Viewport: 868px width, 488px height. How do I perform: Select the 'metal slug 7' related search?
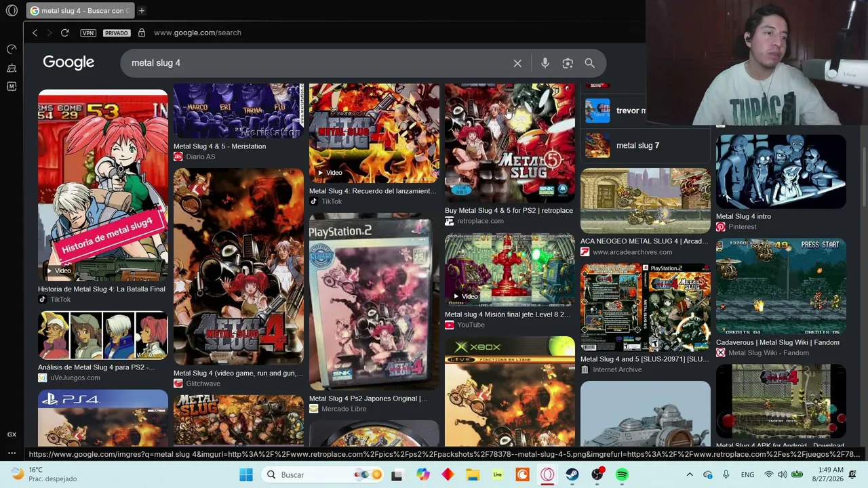(x=646, y=145)
